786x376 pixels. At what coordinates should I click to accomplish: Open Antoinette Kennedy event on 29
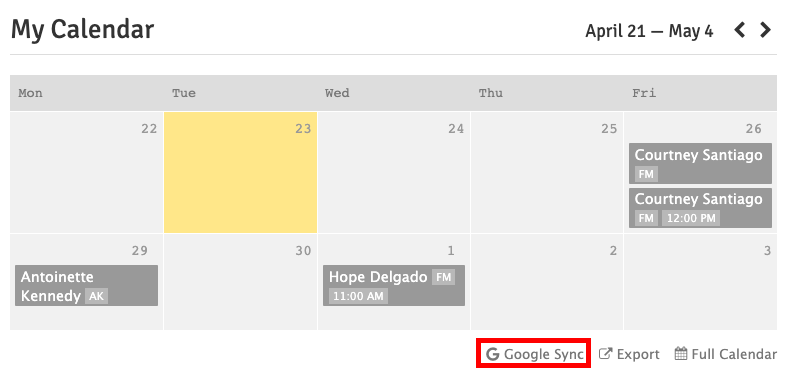pos(86,285)
